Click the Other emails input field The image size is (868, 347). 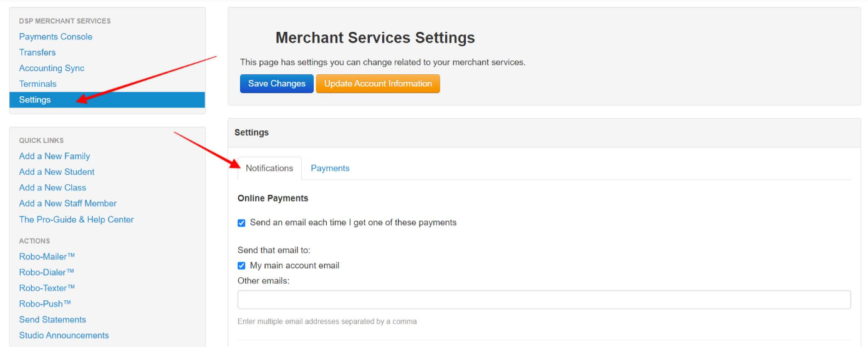click(x=544, y=300)
